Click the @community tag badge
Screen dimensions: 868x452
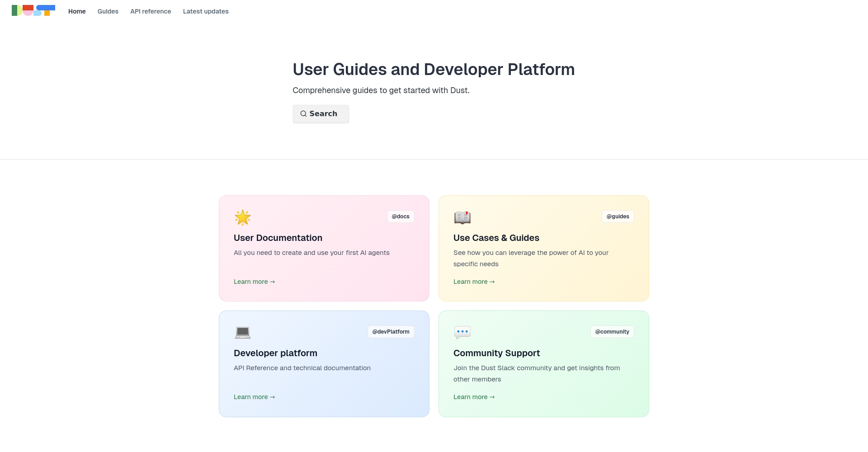[x=612, y=332]
